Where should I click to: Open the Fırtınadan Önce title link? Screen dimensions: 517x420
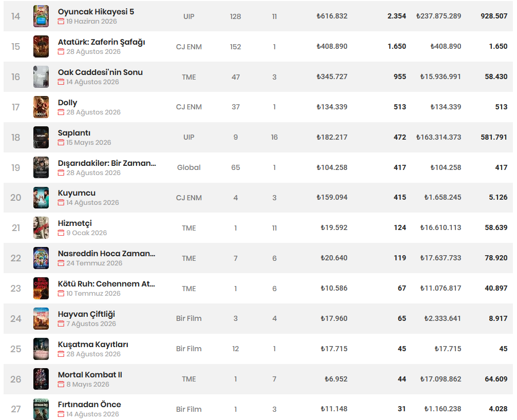click(x=89, y=405)
